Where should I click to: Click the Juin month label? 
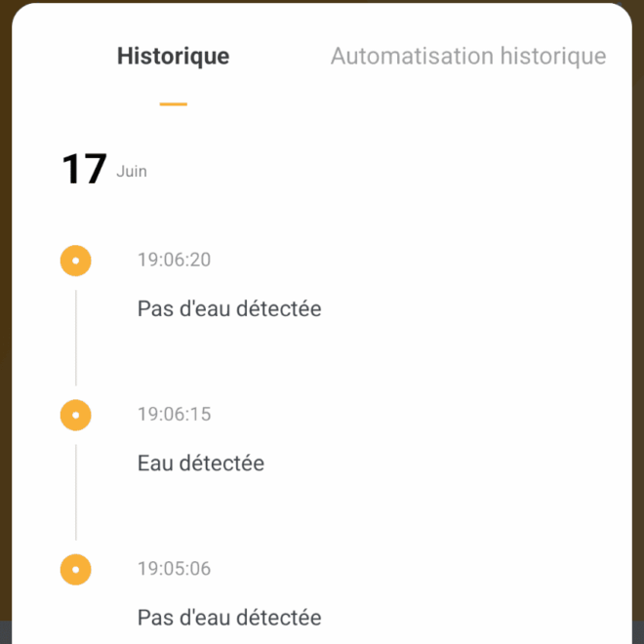coord(132,172)
